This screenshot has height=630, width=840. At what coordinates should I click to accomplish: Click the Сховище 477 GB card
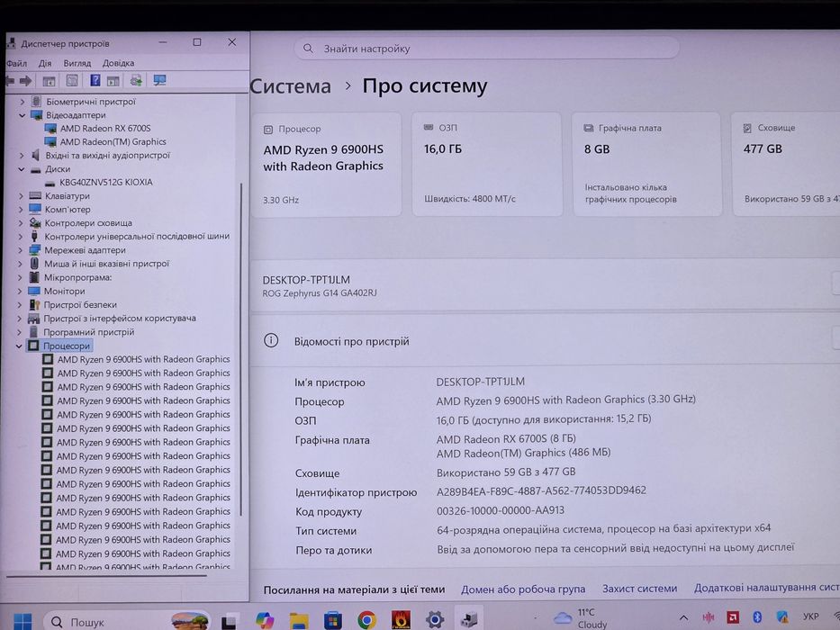[x=785, y=164]
